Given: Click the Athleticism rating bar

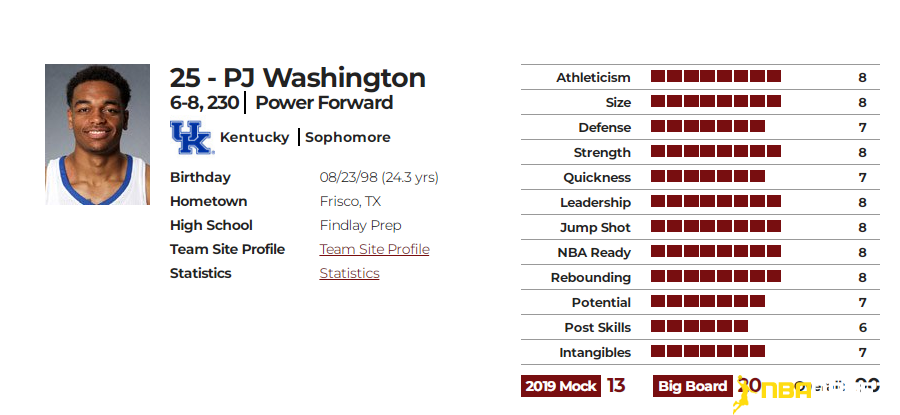Looking at the screenshot, I should [716, 76].
